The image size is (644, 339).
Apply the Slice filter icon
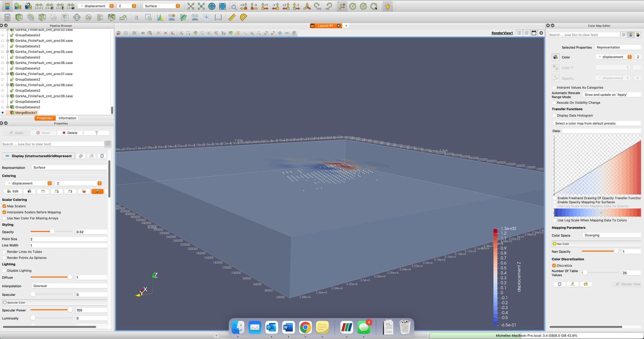[x=42, y=17]
